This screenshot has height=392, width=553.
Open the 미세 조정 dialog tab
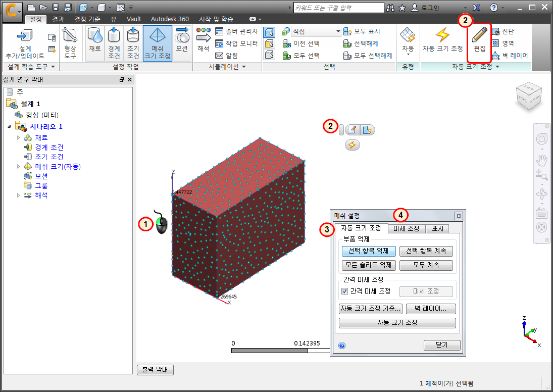[406, 229]
